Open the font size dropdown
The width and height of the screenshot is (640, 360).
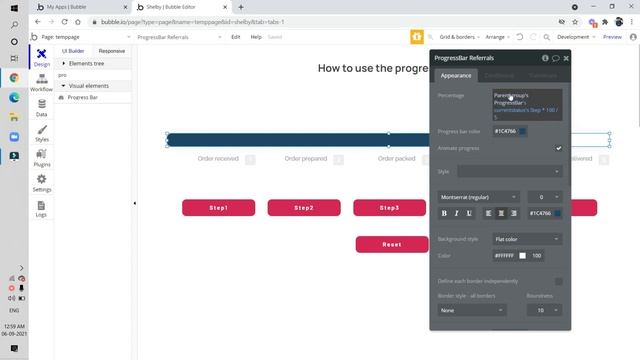[545, 197]
